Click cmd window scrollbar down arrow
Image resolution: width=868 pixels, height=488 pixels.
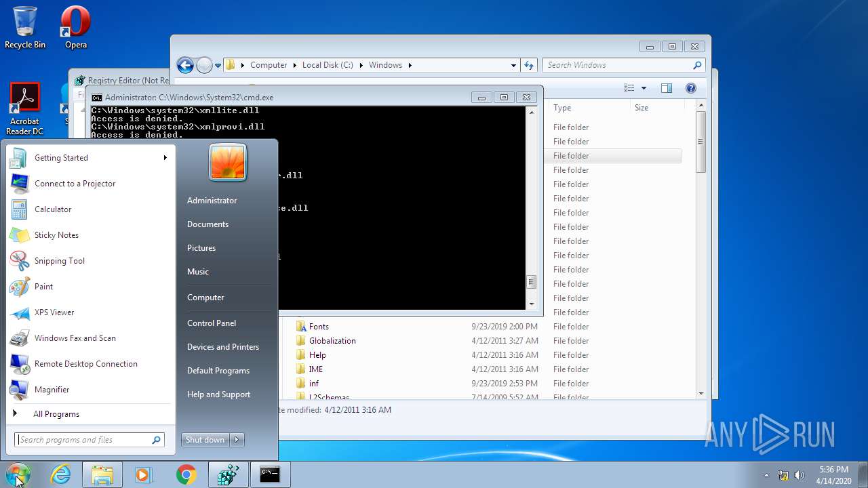click(532, 304)
